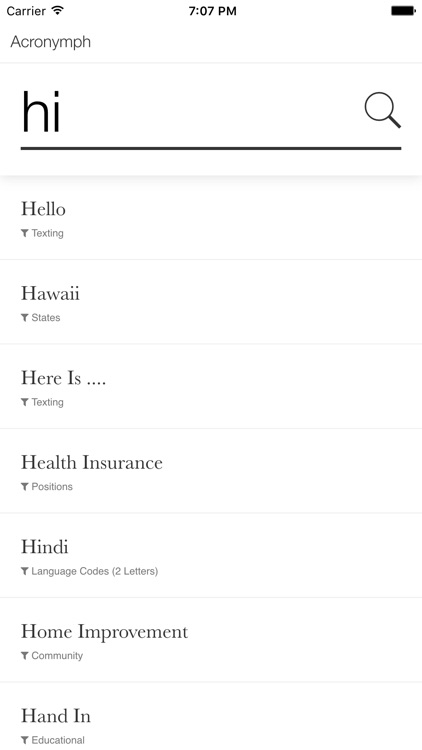The height and width of the screenshot is (750, 422).
Task: Tap the filter icon next to Educational
Action: [x=25, y=740]
